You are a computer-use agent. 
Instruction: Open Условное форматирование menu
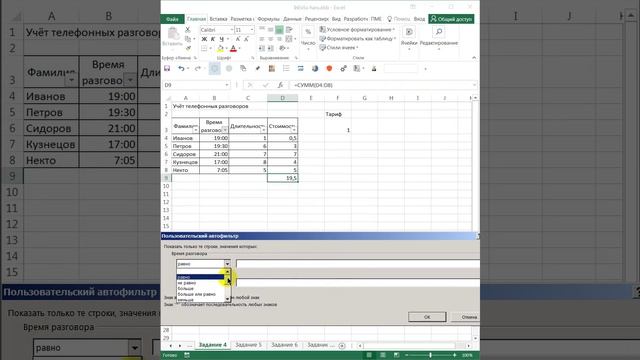coord(357,30)
